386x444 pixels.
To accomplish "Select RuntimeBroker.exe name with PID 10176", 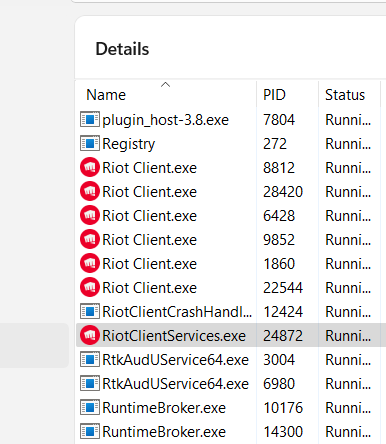I will click(164, 408).
